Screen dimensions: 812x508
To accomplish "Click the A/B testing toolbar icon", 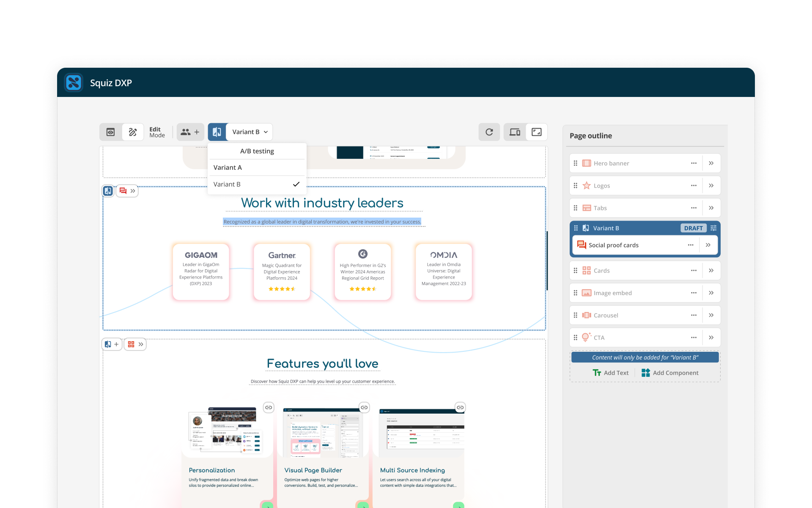I will tap(217, 132).
